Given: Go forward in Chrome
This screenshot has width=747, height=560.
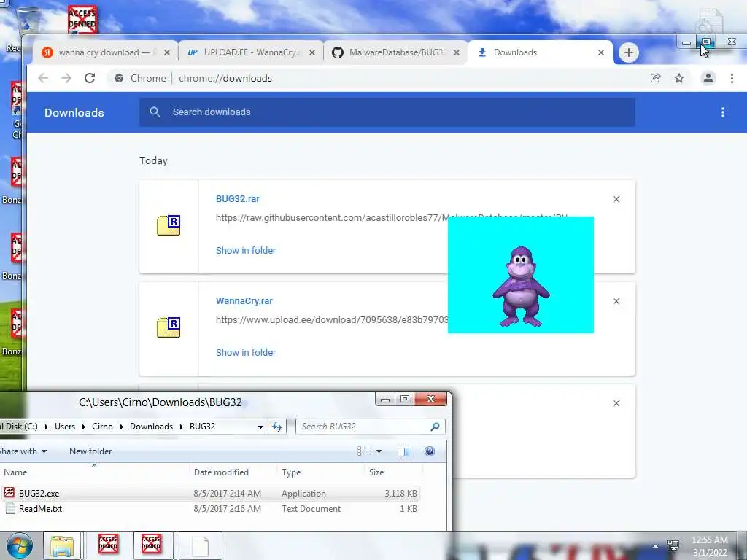Looking at the screenshot, I should [66, 78].
